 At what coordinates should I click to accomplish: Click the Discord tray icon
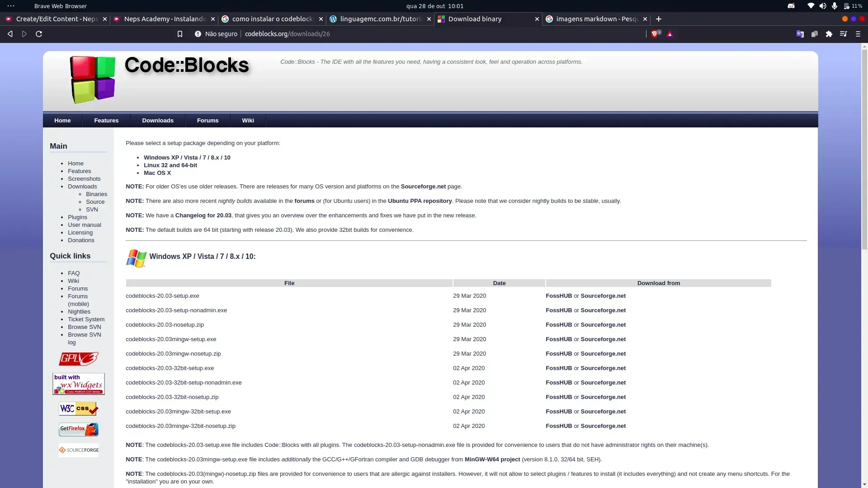pyautogui.click(x=791, y=6)
